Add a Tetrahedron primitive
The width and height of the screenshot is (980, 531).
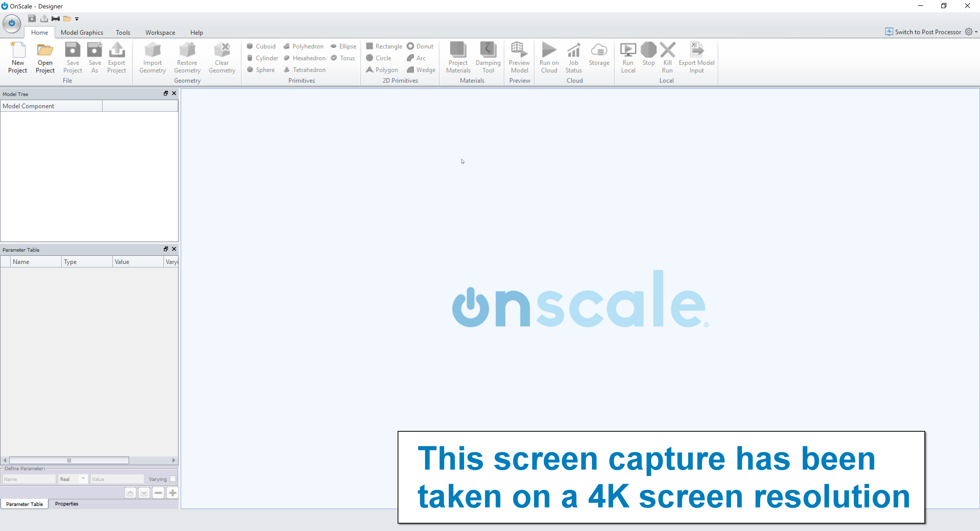click(x=304, y=70)
